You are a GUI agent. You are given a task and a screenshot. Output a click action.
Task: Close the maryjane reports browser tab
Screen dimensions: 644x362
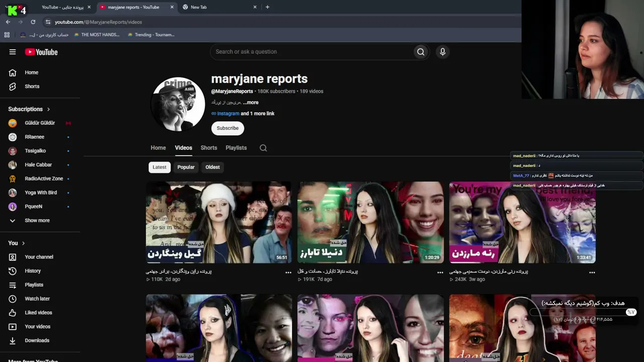172,7
